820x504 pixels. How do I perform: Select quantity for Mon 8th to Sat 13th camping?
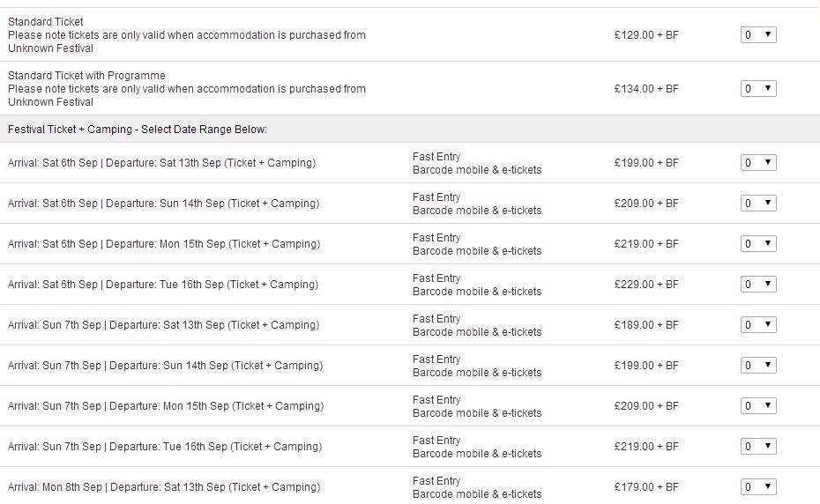click(758, 486)
